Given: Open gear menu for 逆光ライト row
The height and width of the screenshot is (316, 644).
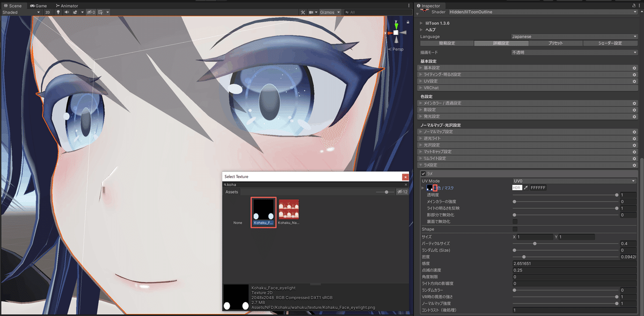Looking at the screenshot, I should click(x=634, y=138).
